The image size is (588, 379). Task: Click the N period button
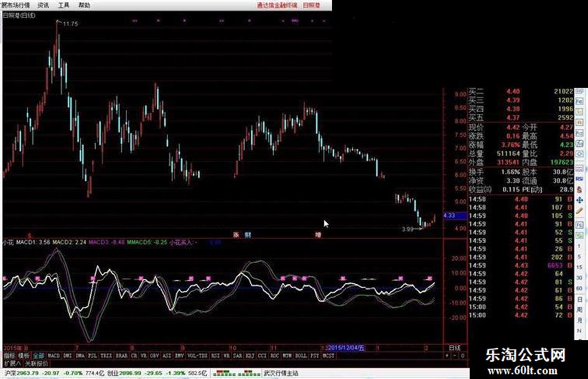pos(580,330)
